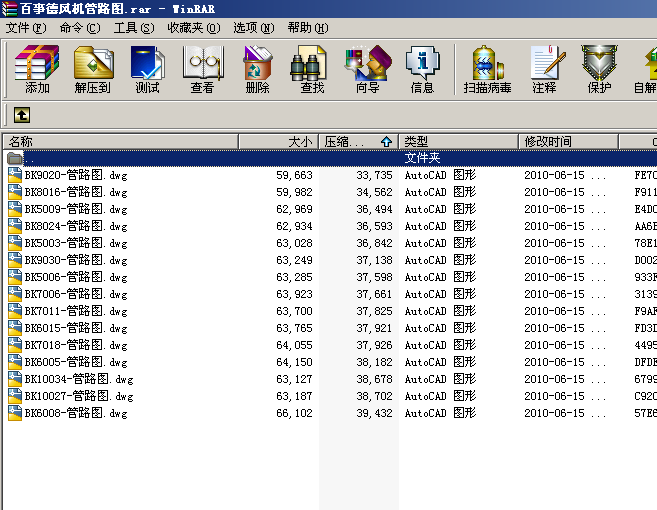This screenshot has width=657, height=510.
Task: Click size value 59,663
Action: click(294, 175)
